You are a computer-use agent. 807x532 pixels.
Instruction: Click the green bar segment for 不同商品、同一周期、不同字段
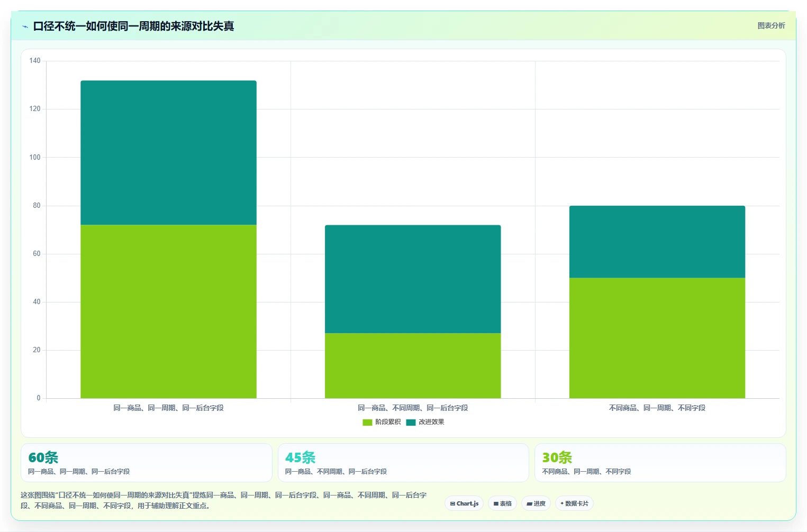[657, 338]
